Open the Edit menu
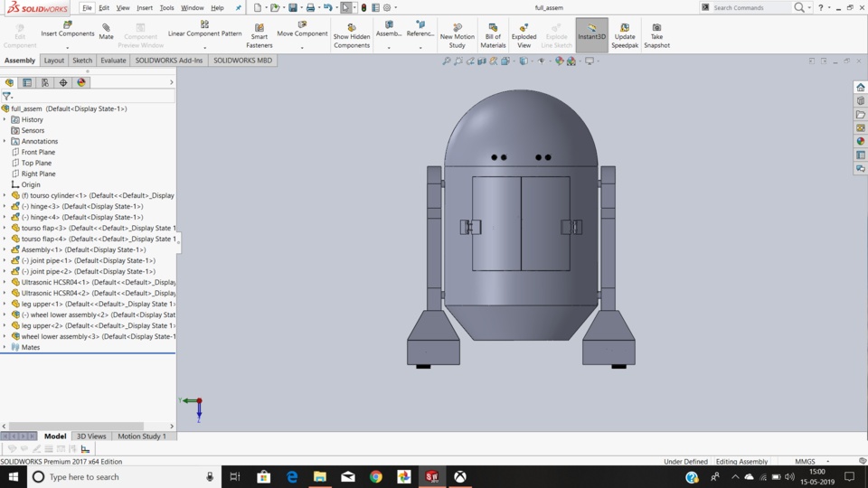Viewport: 868px width, 488px height. [x=104, y=8]
